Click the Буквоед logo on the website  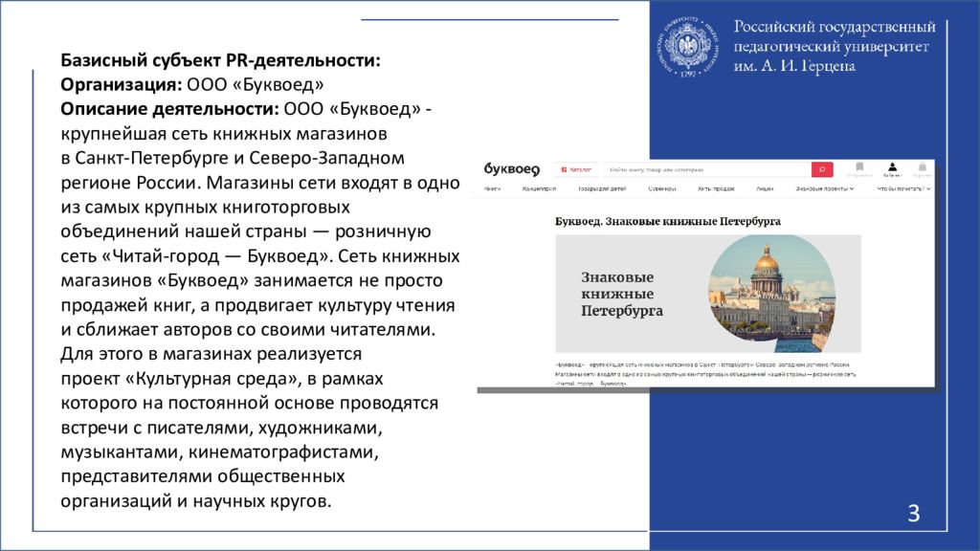511,169
